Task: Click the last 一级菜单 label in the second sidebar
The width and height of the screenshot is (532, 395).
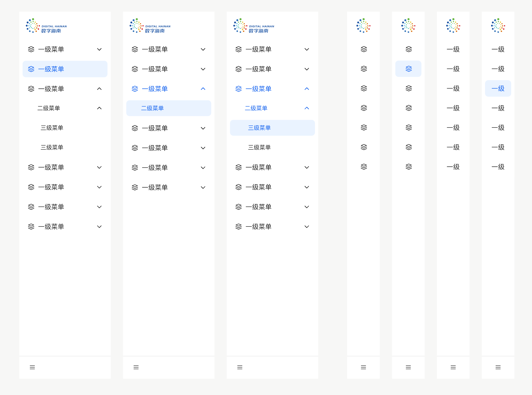Action: pos(155,188)
